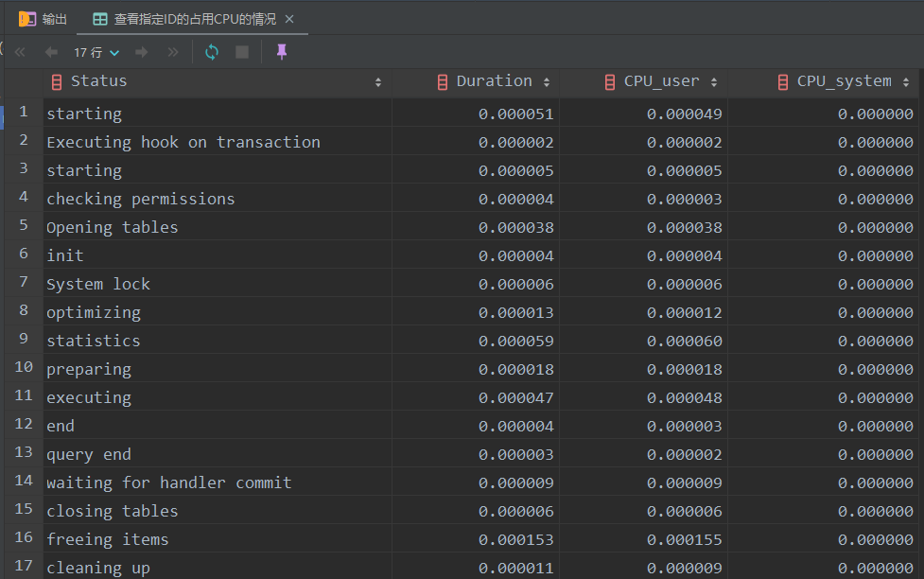Click the 输出 tab icon
This screenshot has height=579, width=924.
click(27, 20)
